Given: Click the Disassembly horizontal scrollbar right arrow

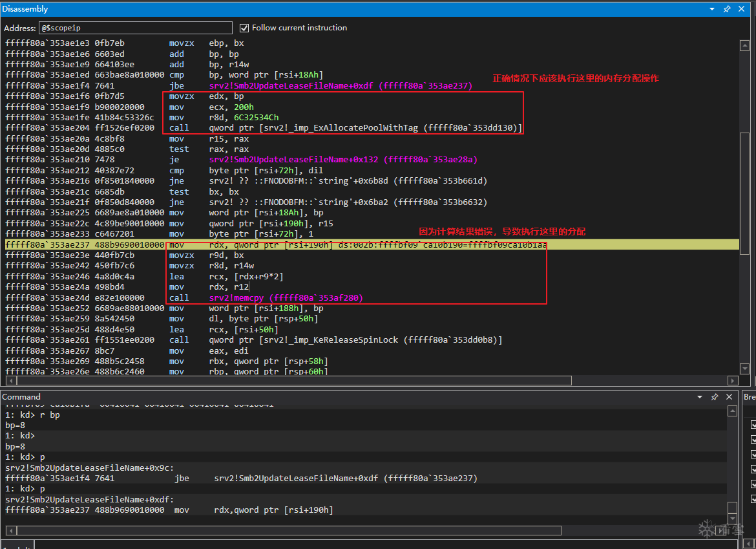Looking at the screenshot, I should click(733, 381).
